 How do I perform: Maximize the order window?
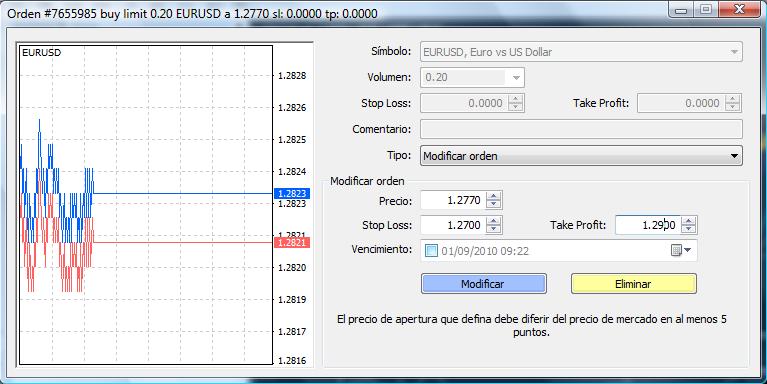(706, 10)
